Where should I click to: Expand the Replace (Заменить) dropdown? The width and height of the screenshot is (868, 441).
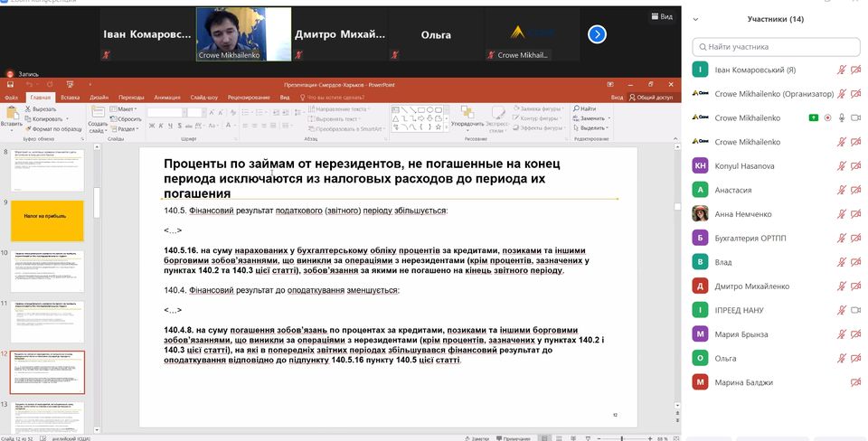[x=609, y=118]
